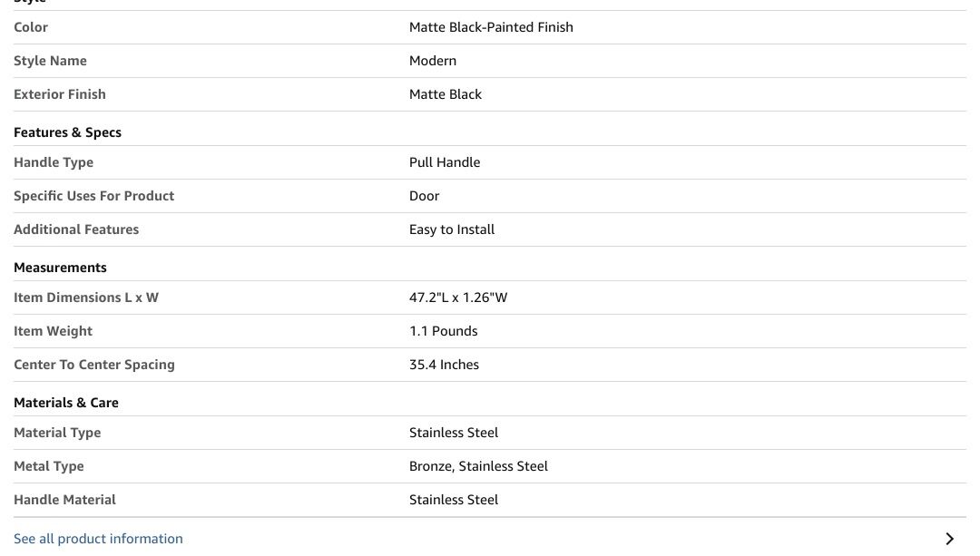Click the right chevron arrow beside product information
Viewport: 980px width, 556px height.
tap(949, 539)
